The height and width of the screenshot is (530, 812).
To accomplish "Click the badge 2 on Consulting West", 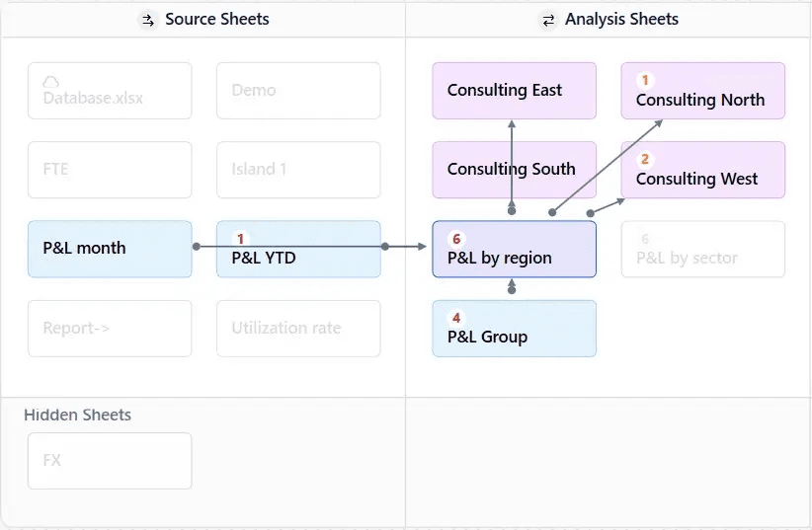I will 645,159.
